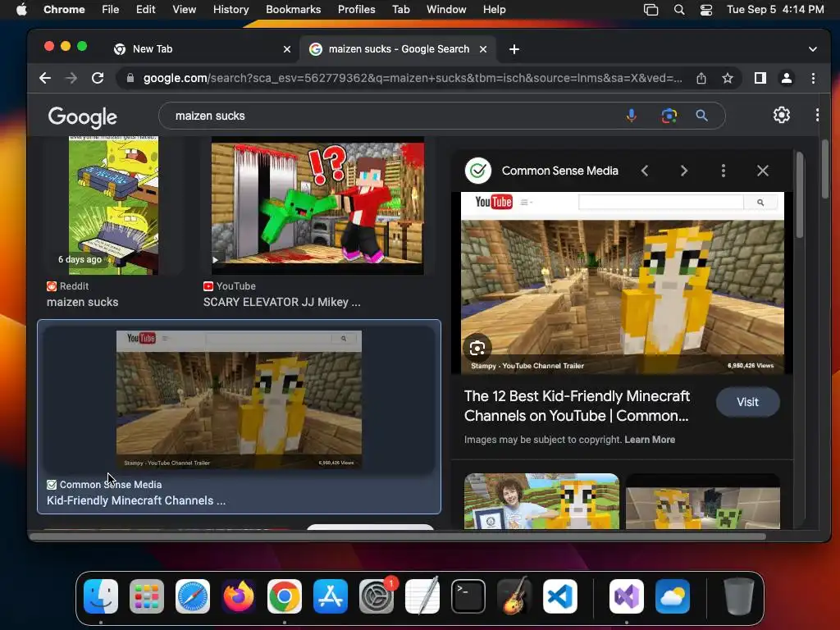Search inside image with Lens overlay button
The width and height of the screenshot is (840, 630).
click(477, 348)
